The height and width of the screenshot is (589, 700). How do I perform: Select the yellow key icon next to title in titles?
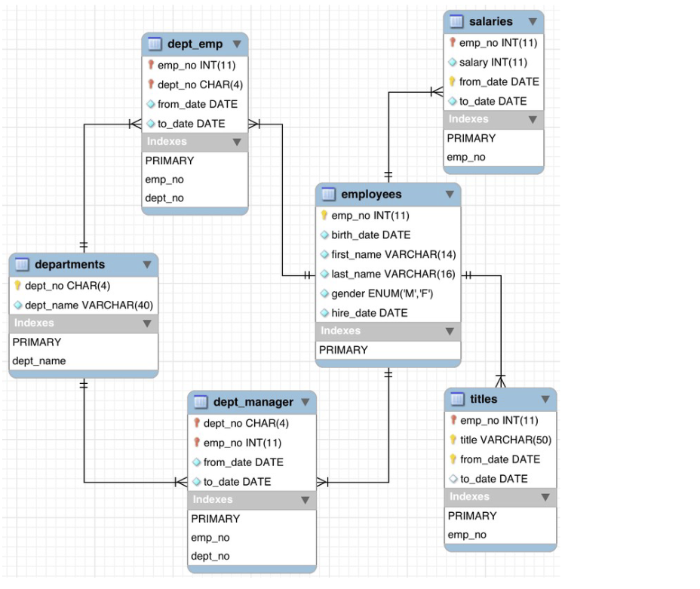(x=453, y=440)
